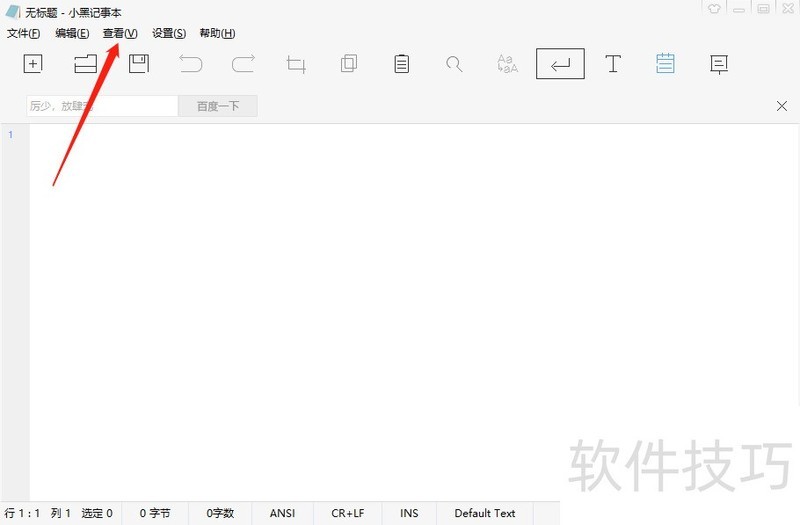
Task: Open the ANSI encoding selector in status bar
Action: (x=282, y=513)
